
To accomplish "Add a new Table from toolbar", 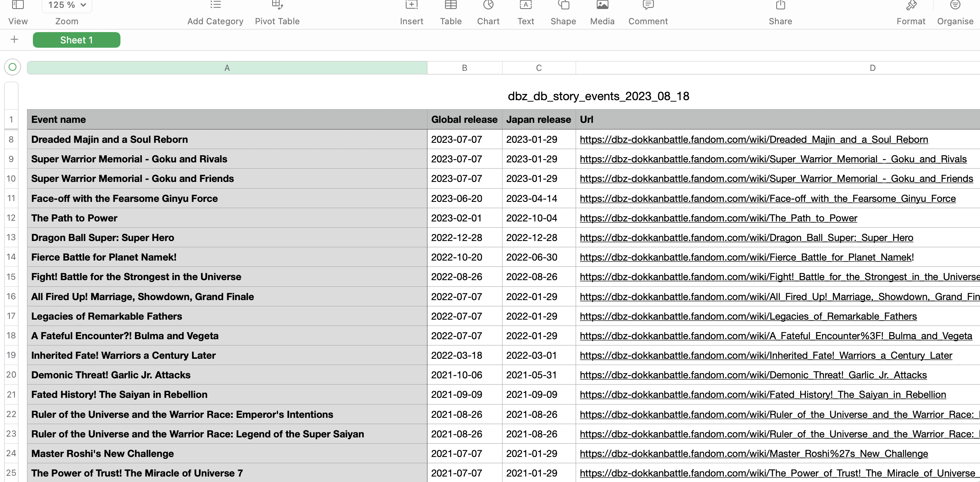I will (451, 5).
